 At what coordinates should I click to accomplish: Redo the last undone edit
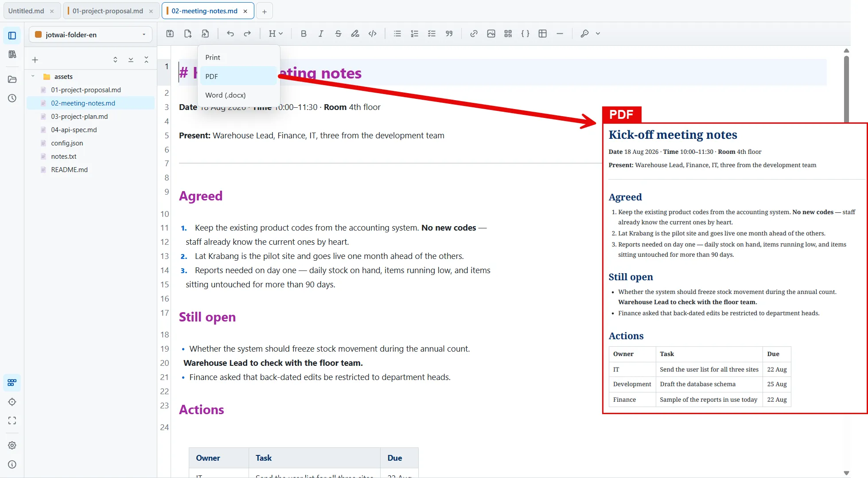(247, 34)
